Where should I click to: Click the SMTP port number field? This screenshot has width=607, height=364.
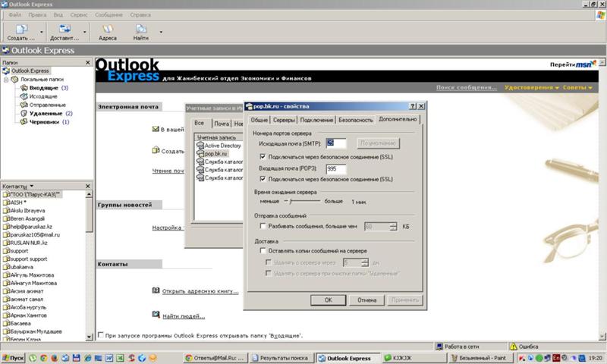pos(336,143)
